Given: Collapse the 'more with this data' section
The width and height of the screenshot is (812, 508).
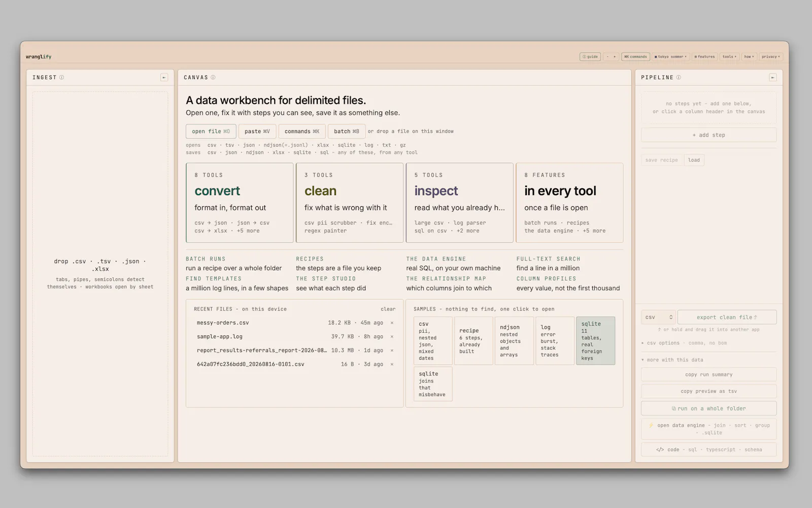Looking at the screenshot, I should (x=672, y=360).
